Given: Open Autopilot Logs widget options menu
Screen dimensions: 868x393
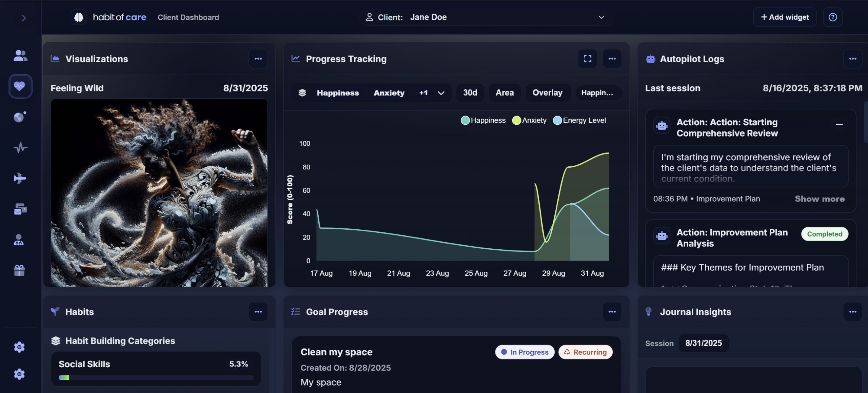Looking at the screenshot, I should (852, 59).
